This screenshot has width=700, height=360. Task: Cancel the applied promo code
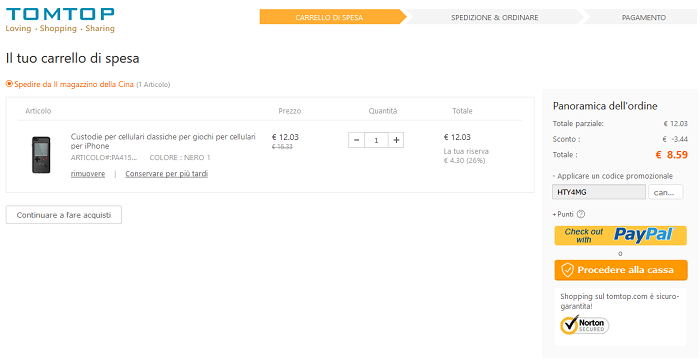coord(666,192)
